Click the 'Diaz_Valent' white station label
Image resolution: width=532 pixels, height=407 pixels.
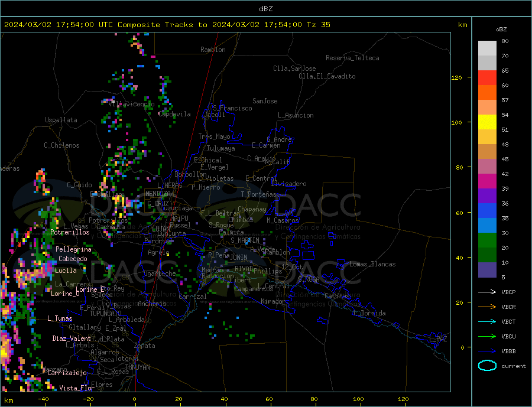click(x=72, y=338)
